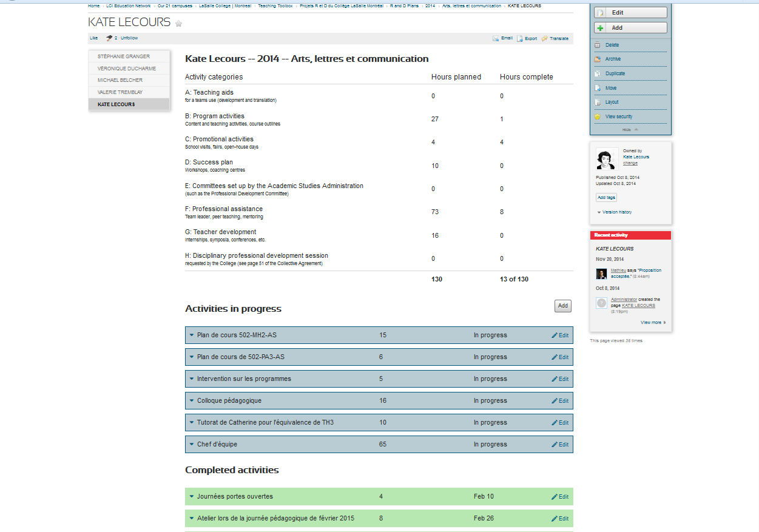Expand Intervention sur les programmes row arrow
Screen dimensions: 759x532
(x=192, y=379)
